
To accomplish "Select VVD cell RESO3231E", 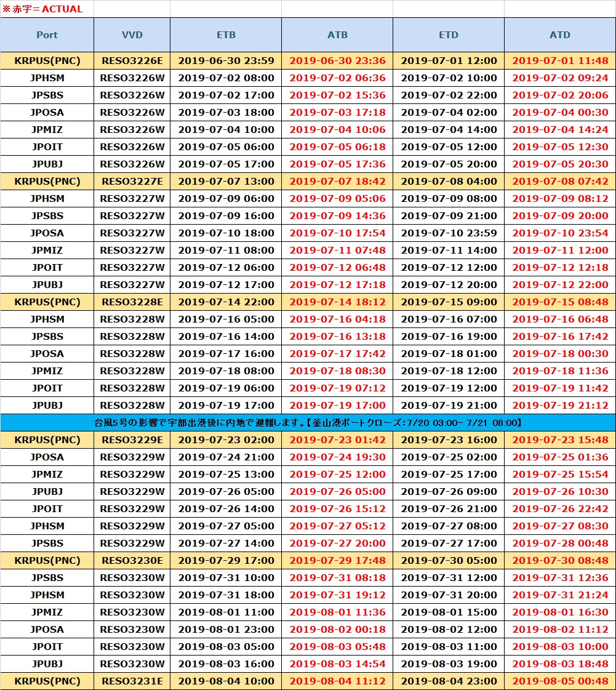I will click(x=132, y=681).
